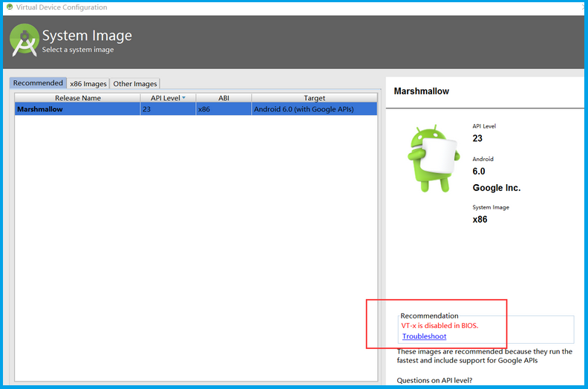Click the Google Inc. vendor text
The height and width of the screenshot is (389, 588).
click(497, 188)
